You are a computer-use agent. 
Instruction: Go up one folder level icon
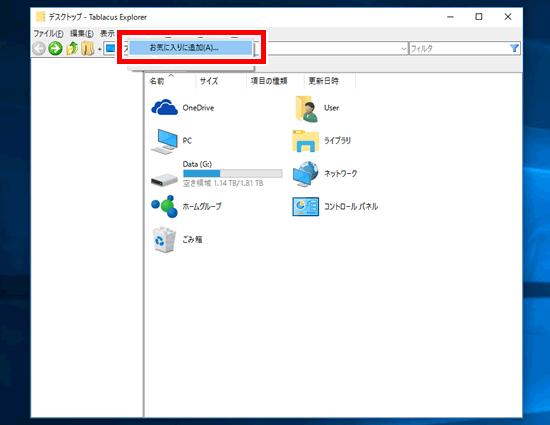click(x=72, y=48)
